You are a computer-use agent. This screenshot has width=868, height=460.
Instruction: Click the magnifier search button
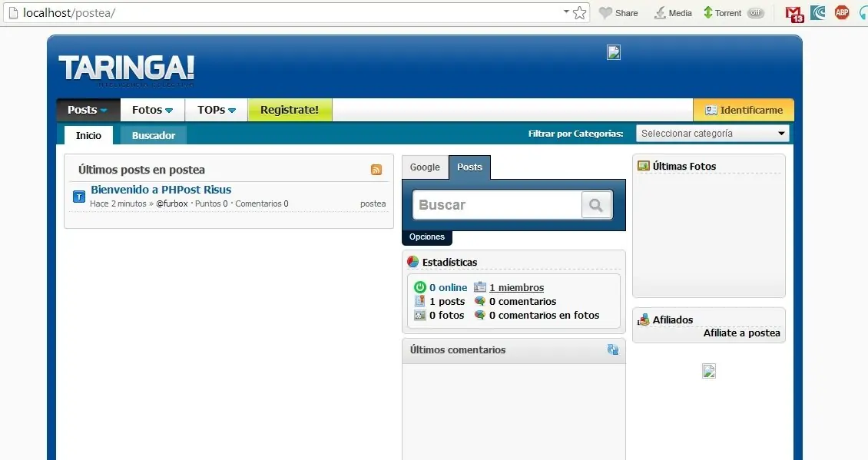click(x=596, y=205)
